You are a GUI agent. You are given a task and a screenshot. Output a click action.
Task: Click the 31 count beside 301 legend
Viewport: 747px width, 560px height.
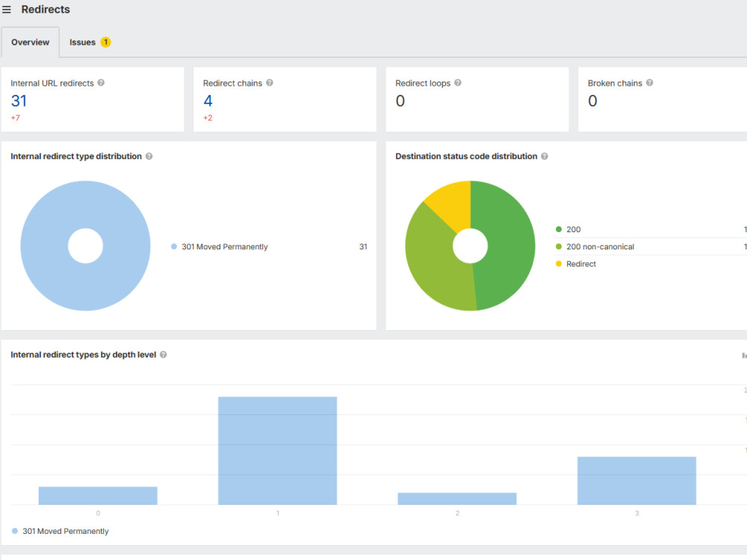363,246
